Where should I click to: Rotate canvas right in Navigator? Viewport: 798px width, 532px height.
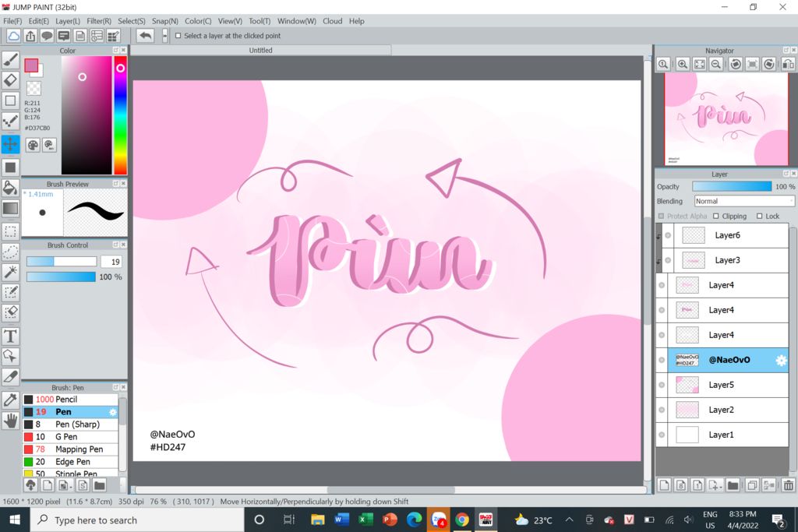pyautogui.click(x=769, y=64)
